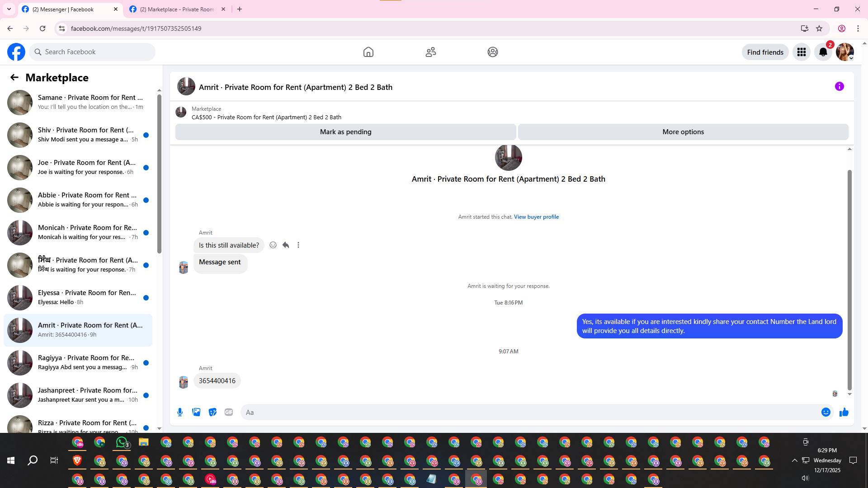Click the voice clip microphone icon
The height and width of the screenshot is (488, 868).
[x=180, y=412]
